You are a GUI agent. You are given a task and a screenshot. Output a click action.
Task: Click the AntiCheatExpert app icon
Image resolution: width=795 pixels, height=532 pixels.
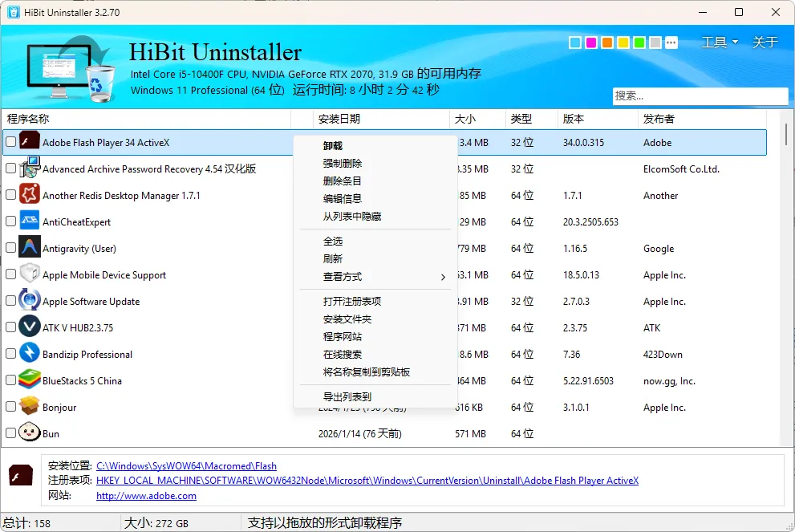click(30, 220)
